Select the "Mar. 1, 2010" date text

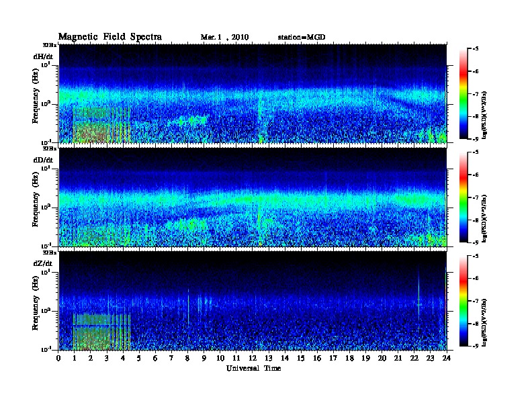[x=224, y=38]
